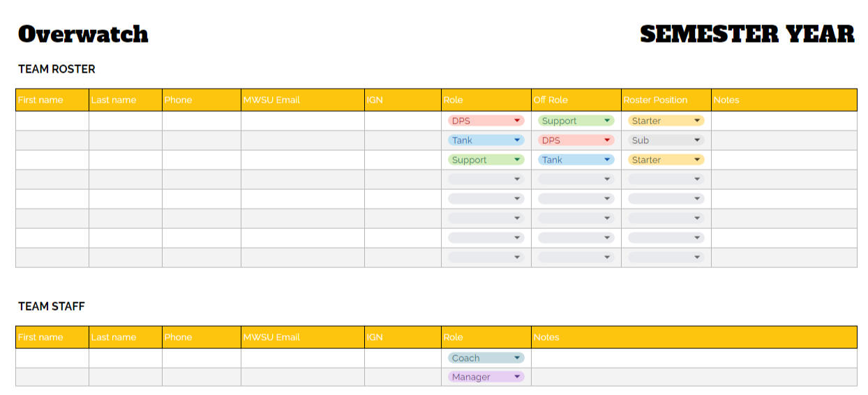The height and width of the screenshot is (395, 868).
Task: Open the empty Roster Position dropdown in the last roster row
Action: (666, 258)
